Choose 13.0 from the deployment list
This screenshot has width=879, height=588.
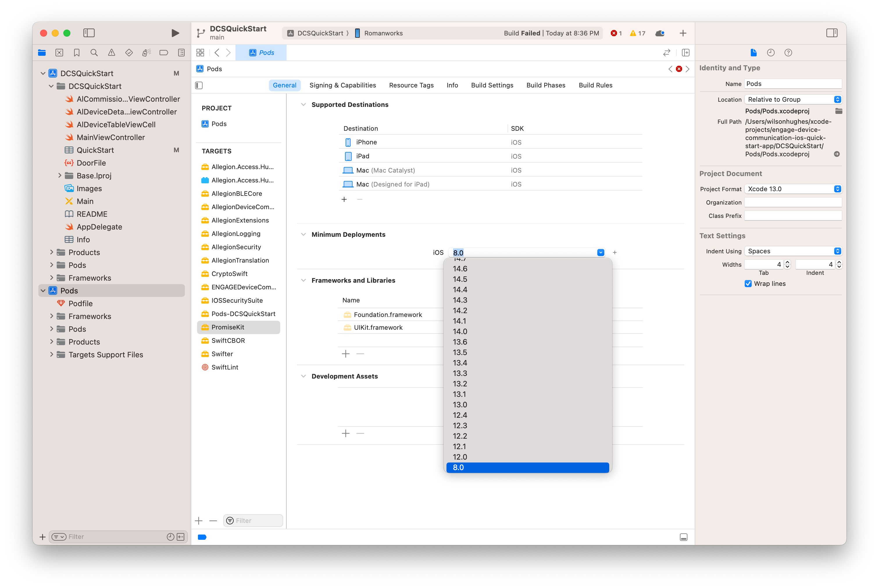528,405
